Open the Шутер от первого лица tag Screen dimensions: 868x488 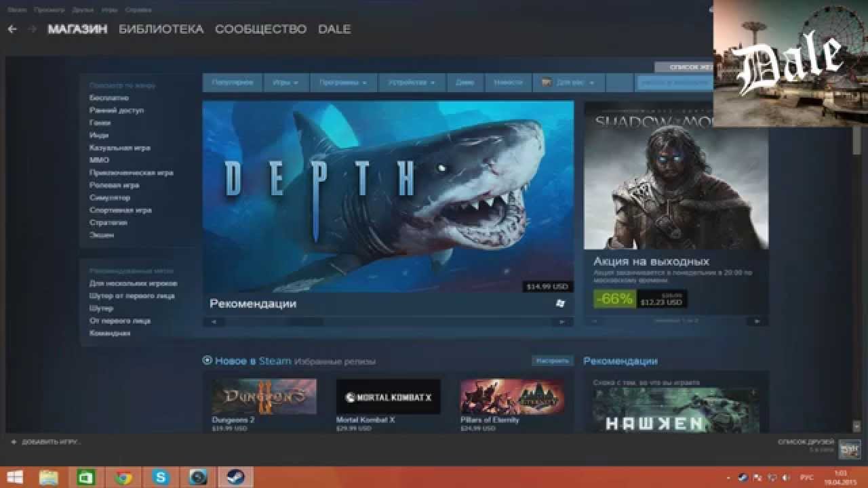pos(132,296)
